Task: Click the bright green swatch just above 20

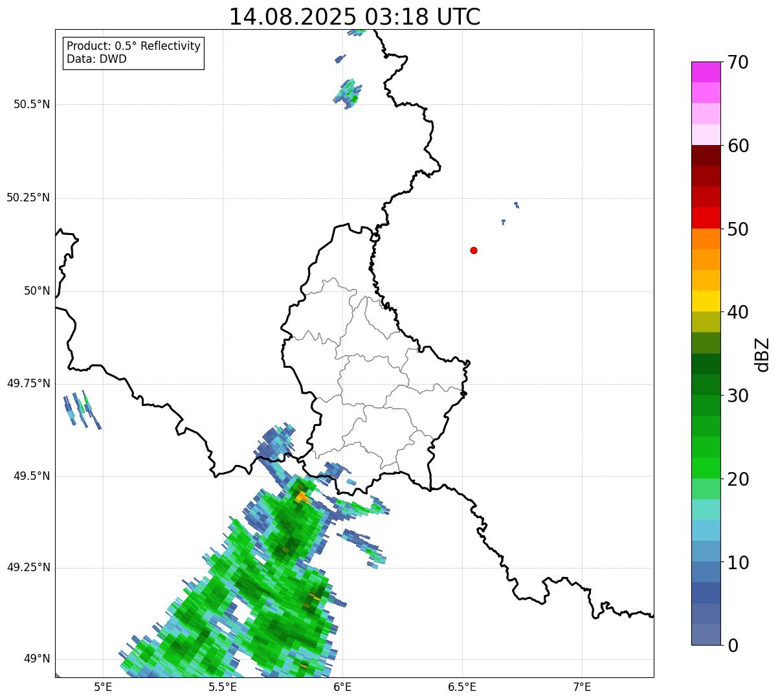Action: pos(706,468)
